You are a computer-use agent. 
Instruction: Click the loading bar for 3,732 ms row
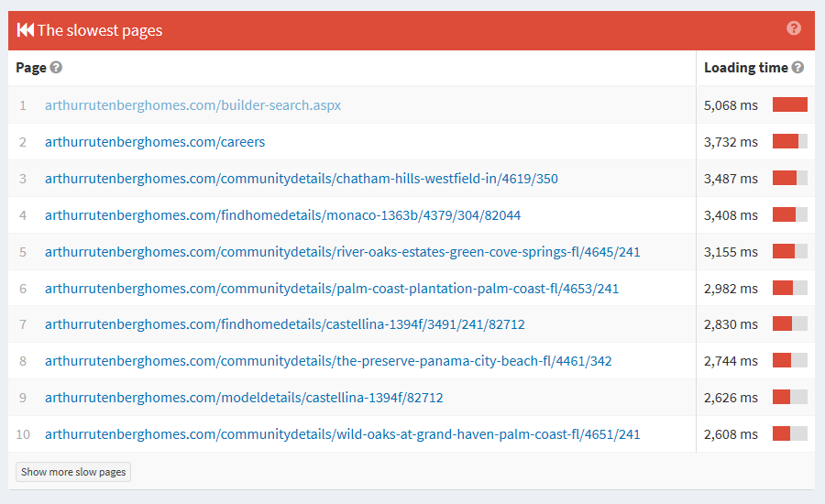789,142
